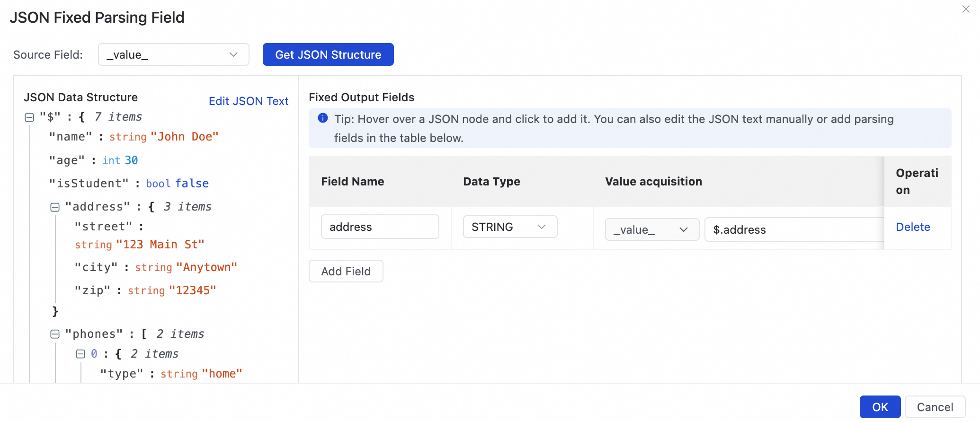Viewport: 980px width, 422px height.
Task: Open the STRING data type dropdown
Action: 509,227
